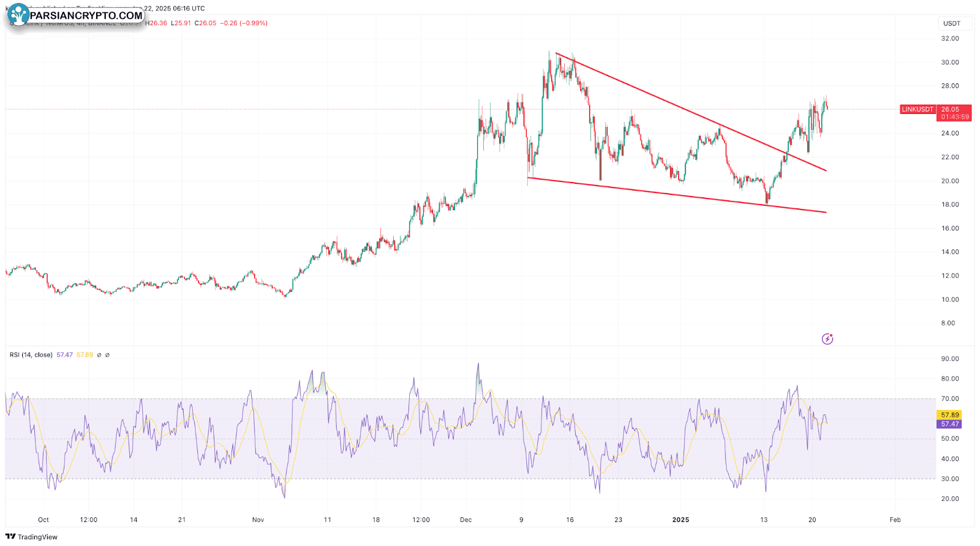Click 80.00 on the RSI axis
The height and width of the screenshot is (546, 980).
coord(950,379)
